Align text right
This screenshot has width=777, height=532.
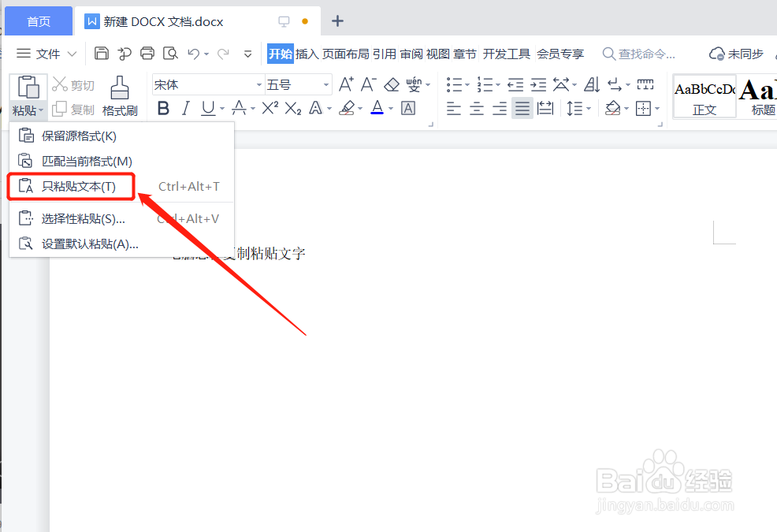click(499, 108)
